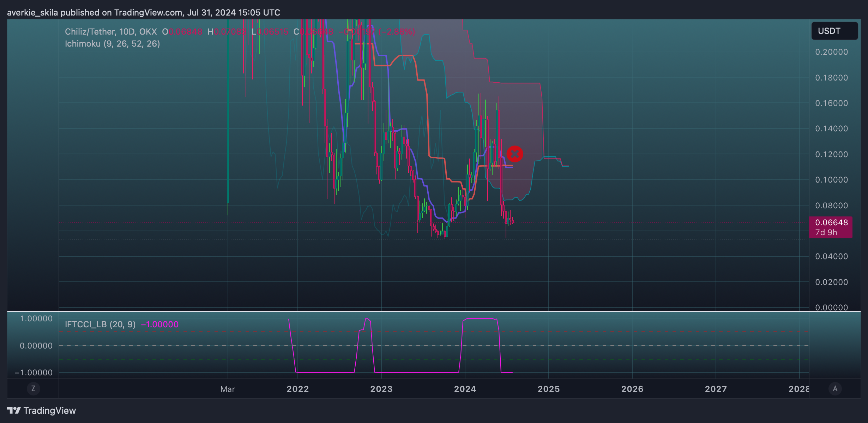Click the indicator −1.00000 scale label

tap(34, 373)
